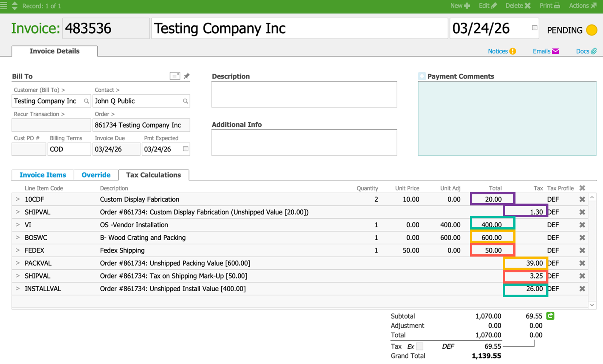Click the green tax recalculate icon

[x=550, y=316]
